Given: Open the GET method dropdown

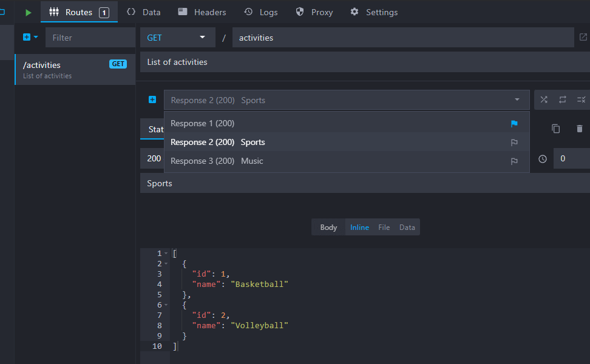Looking at the screenshot, I should (x=177, y=38).
